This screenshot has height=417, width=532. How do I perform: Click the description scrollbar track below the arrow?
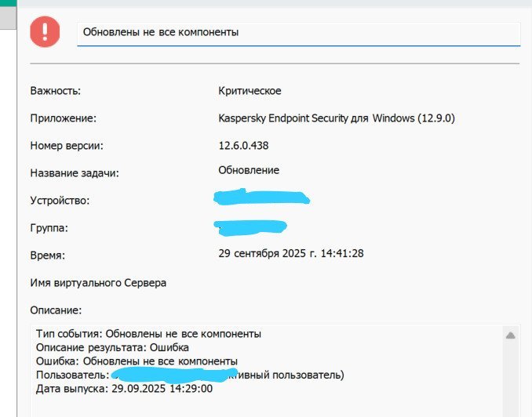pyautogui.click(x=510, y=379)
